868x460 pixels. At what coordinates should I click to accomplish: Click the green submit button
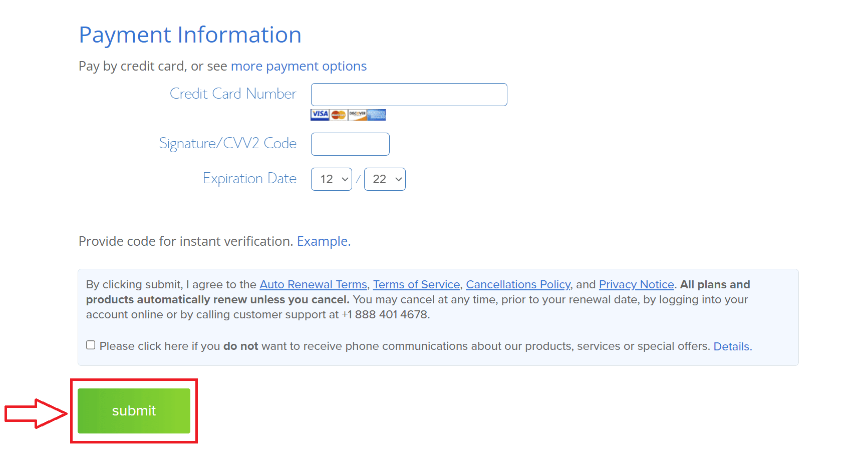coord(134,411)
